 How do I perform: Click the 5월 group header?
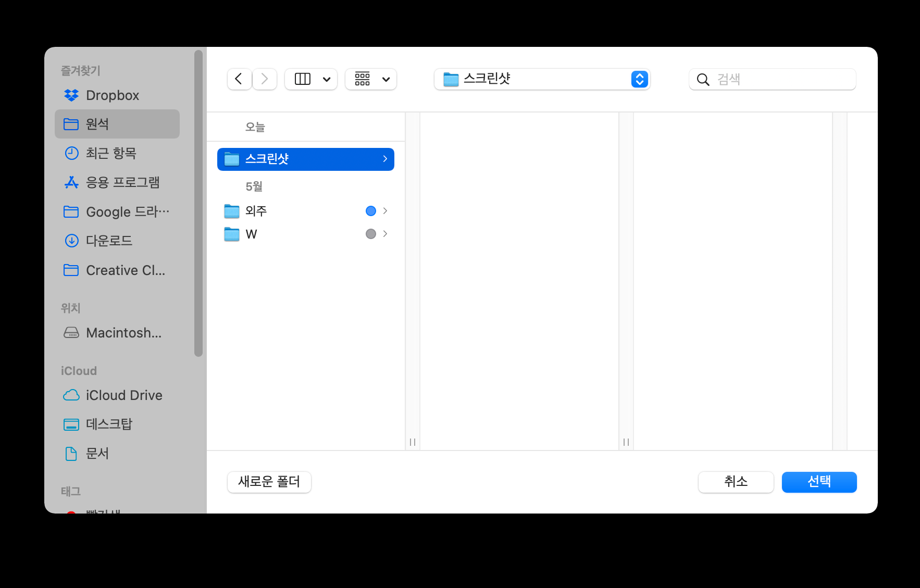[x=254, y=186]
